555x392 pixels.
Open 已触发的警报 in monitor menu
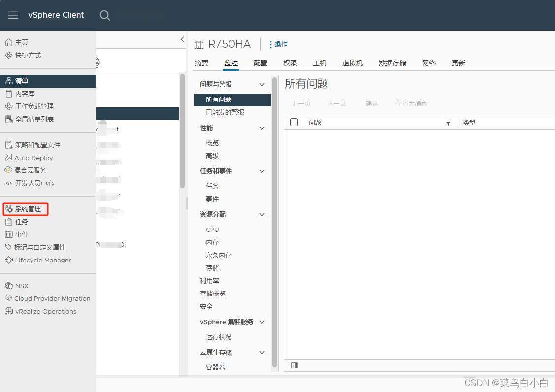[225, 112]
